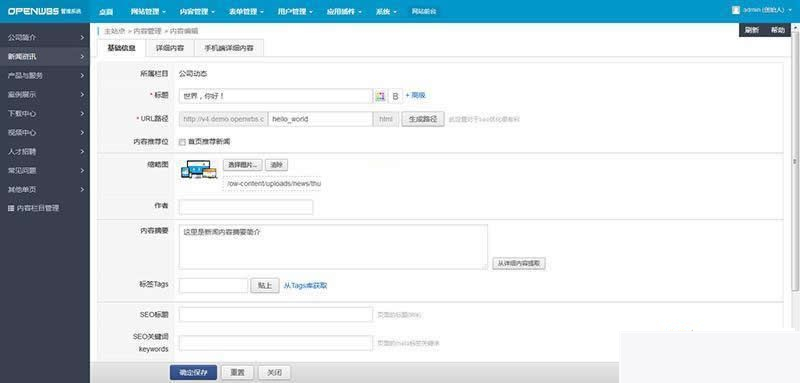800x383 pixels.
Task: Click the 刷新 refresh button
Action: pyautogui.click(x=752, y=30)
